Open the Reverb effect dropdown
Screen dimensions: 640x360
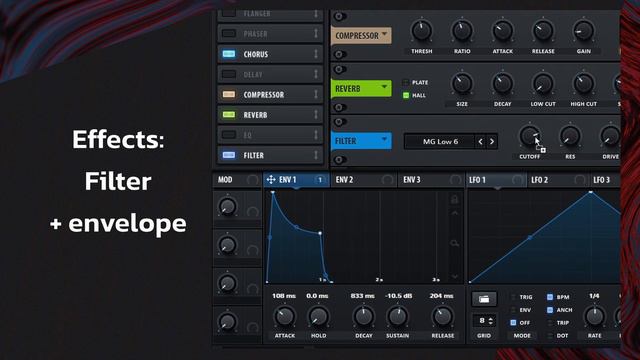(361, 88)
